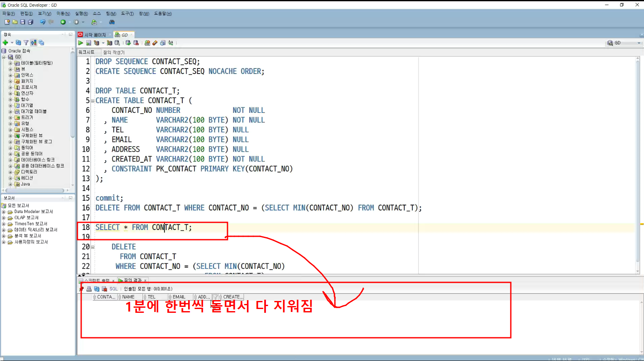
Task: Click the NAME column header
Action: (x=130, y=297)
